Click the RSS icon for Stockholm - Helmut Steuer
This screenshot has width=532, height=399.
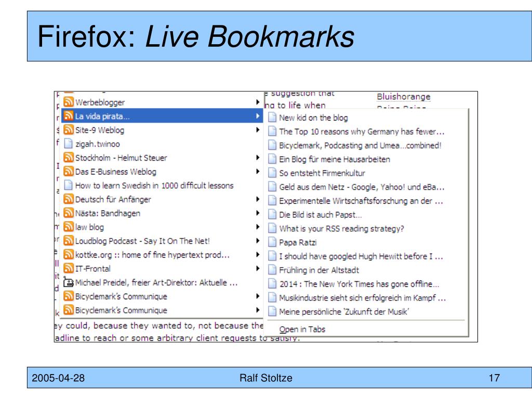(x=69, y=157)
